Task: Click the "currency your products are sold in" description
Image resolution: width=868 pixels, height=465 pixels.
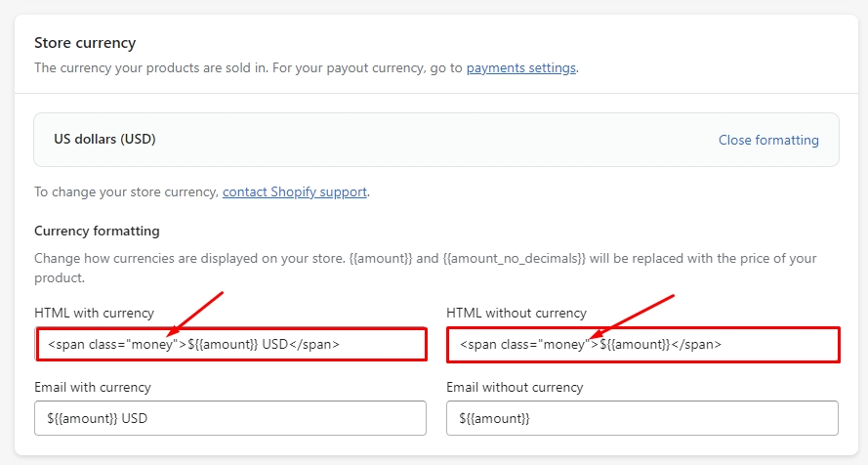Action: (244, 68)
